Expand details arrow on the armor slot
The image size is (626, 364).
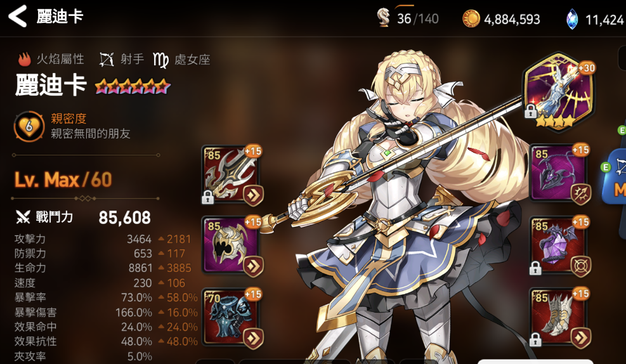(253, 339)
